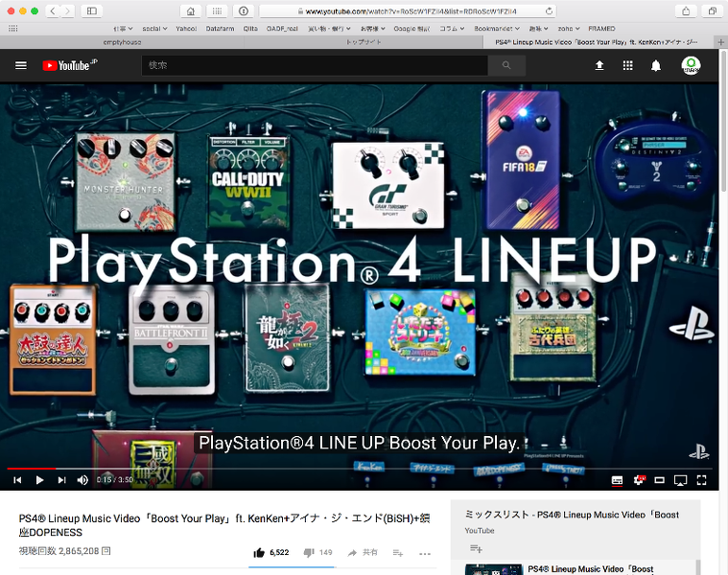Toggle subtitles on the player
This screenshot has height=575, width=728.
click(617, 480)
